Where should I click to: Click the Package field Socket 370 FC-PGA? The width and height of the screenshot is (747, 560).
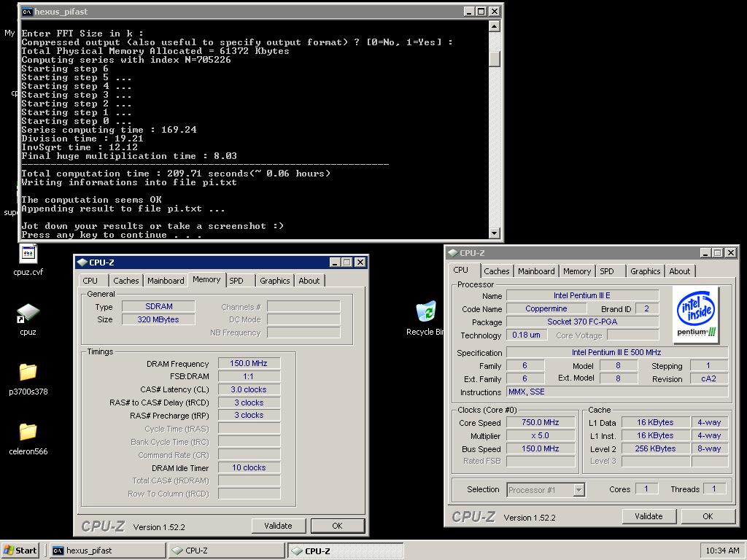point(582,322)
